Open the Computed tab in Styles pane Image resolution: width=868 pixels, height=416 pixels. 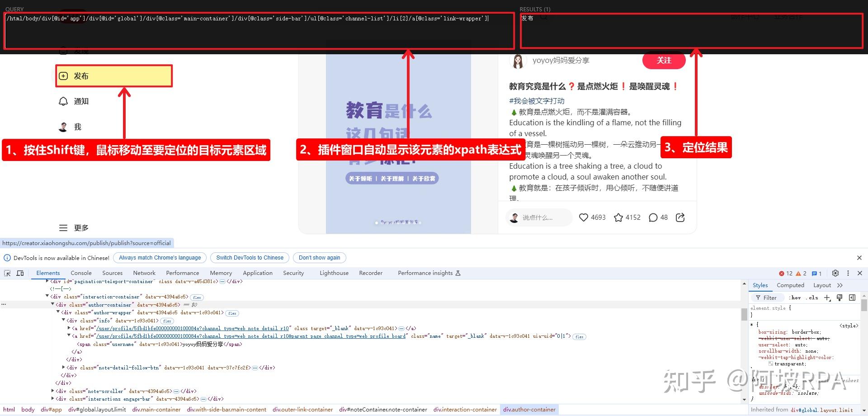(x=790, y=285)
